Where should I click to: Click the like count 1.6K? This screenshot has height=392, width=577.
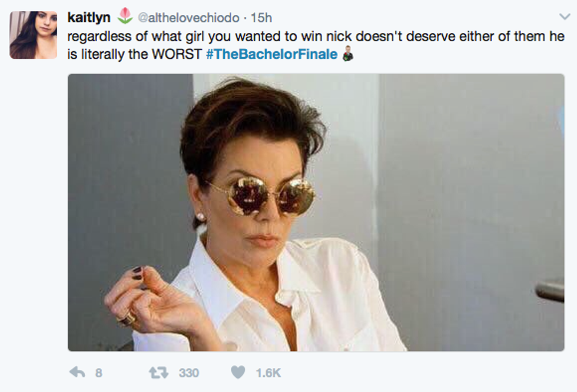268,373
